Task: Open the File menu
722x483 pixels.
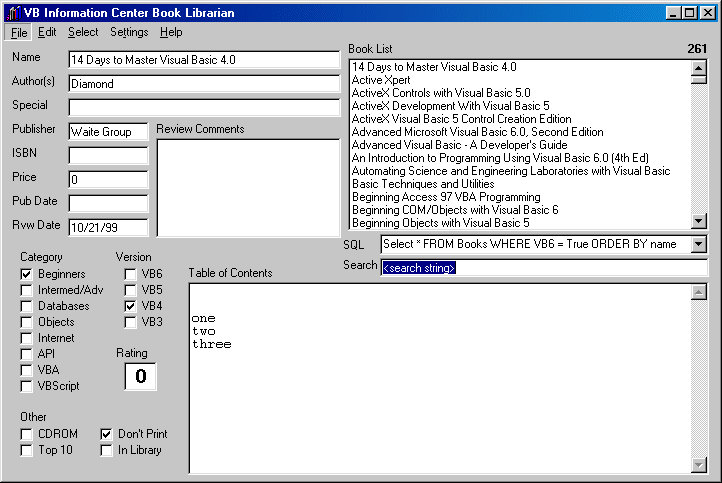Action: click(19, 32)
